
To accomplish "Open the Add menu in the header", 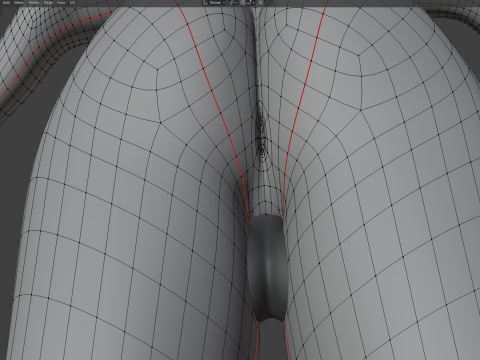I will tap(6, 2).
